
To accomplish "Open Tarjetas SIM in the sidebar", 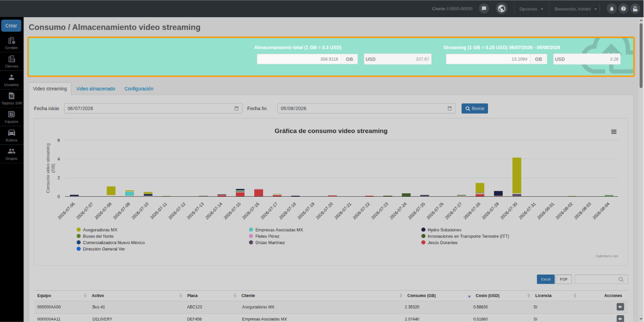I will coord(11,99).
